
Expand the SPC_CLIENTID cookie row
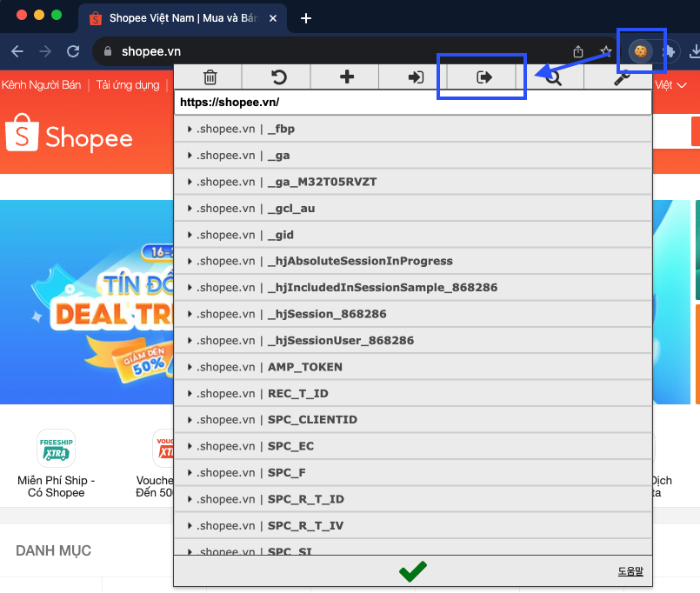click(x=413, y=420)
